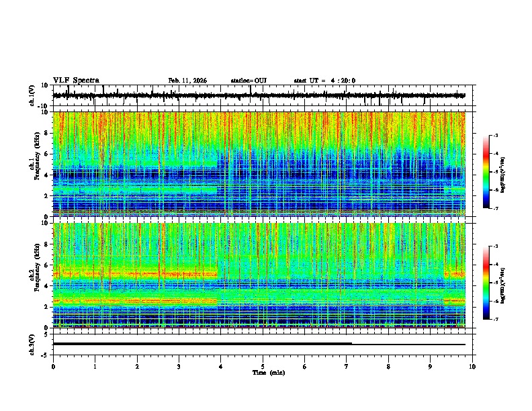Select the ch.1 voltage waveform trace panel
Image resolution: width=532 pixels, height=411 pixels.
264,95
